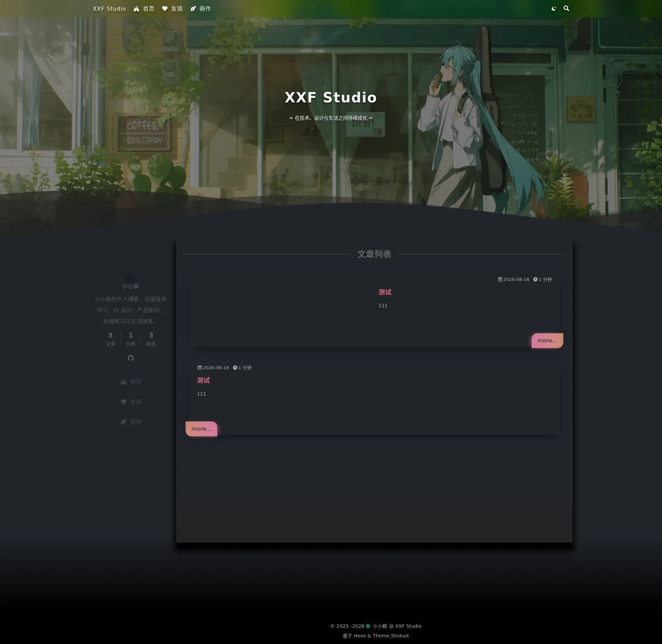The height and width of the screenshot is (644, 662).
Task: Click the sidebar heart icon
Action: point(123,402)
